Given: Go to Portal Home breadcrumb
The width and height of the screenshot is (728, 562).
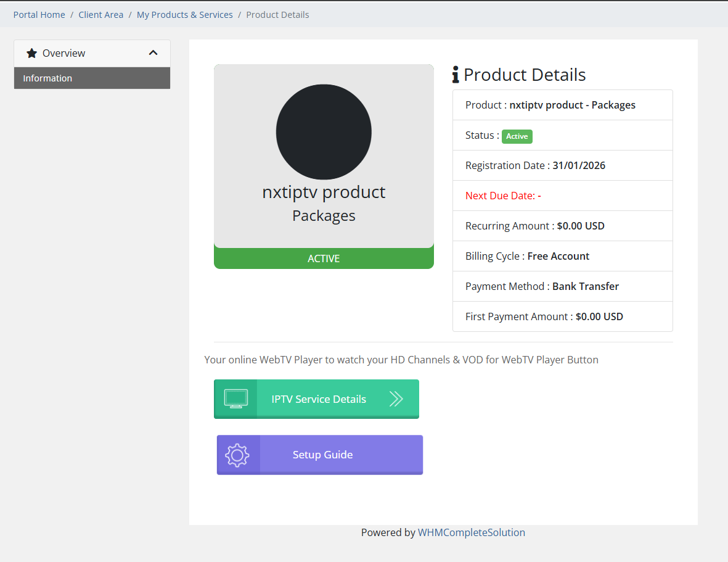Looking at the screenshot, I should point(39,15).
